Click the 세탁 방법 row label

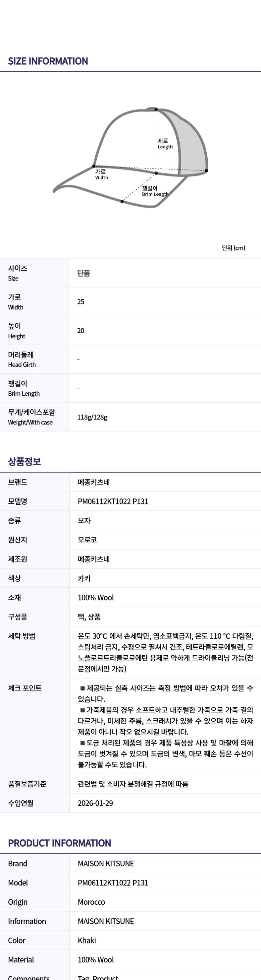[x=22, y=636]
